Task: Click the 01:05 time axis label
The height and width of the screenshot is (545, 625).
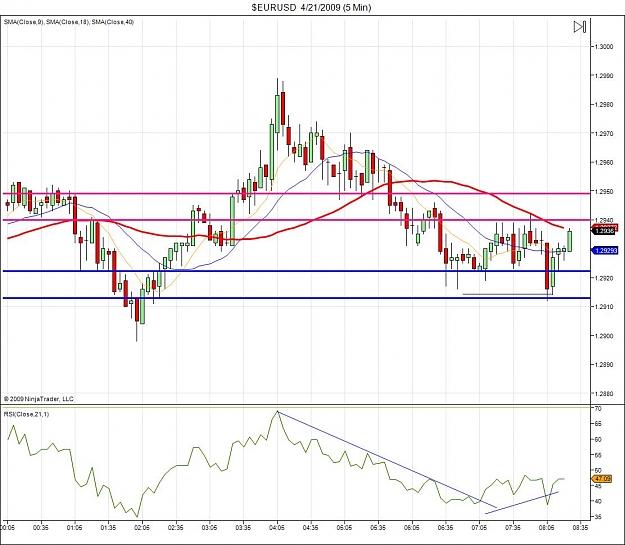Action: click(74, 527)
